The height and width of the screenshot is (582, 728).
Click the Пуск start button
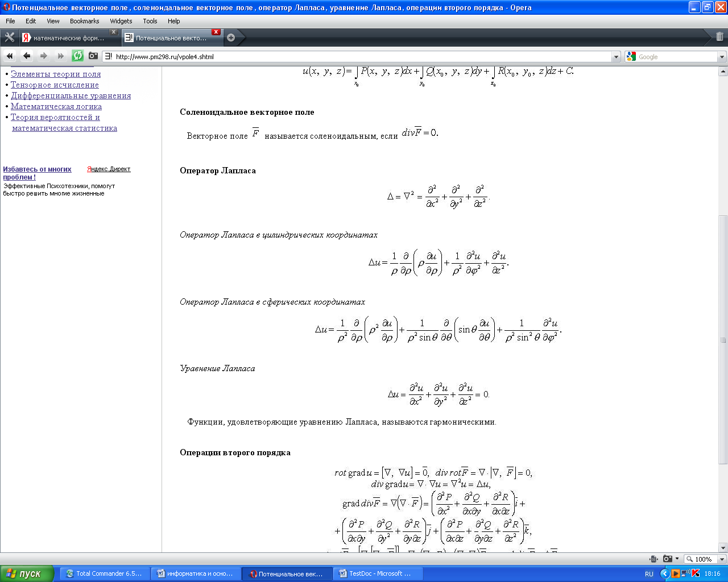click(x=27, y=573)
